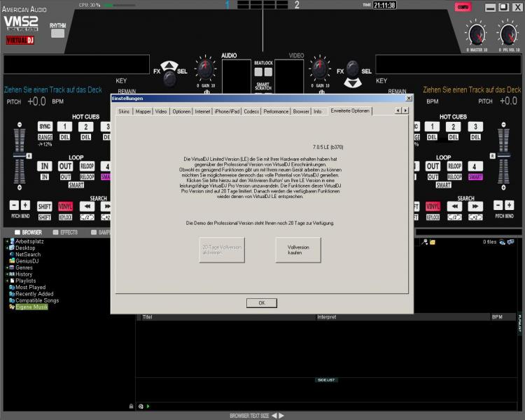Toggle the right BEATLOCK button
This screenshot has width=525, height=420.
[269, 71]
